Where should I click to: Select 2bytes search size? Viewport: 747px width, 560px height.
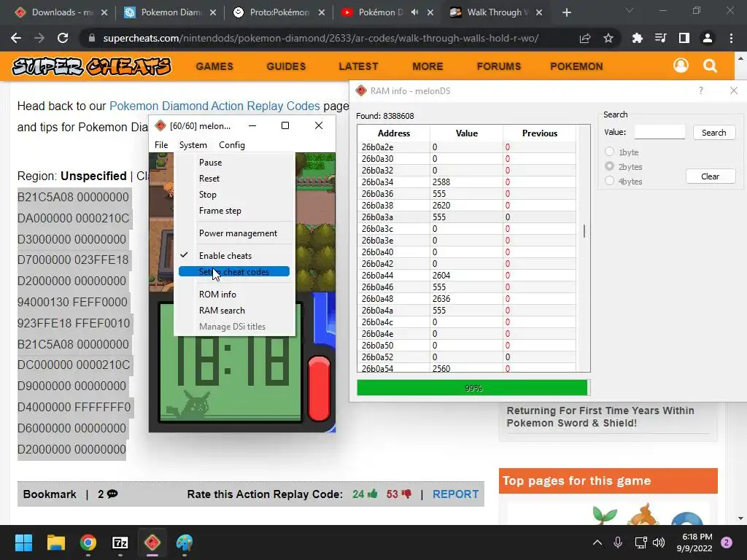(x=609, y=166)
